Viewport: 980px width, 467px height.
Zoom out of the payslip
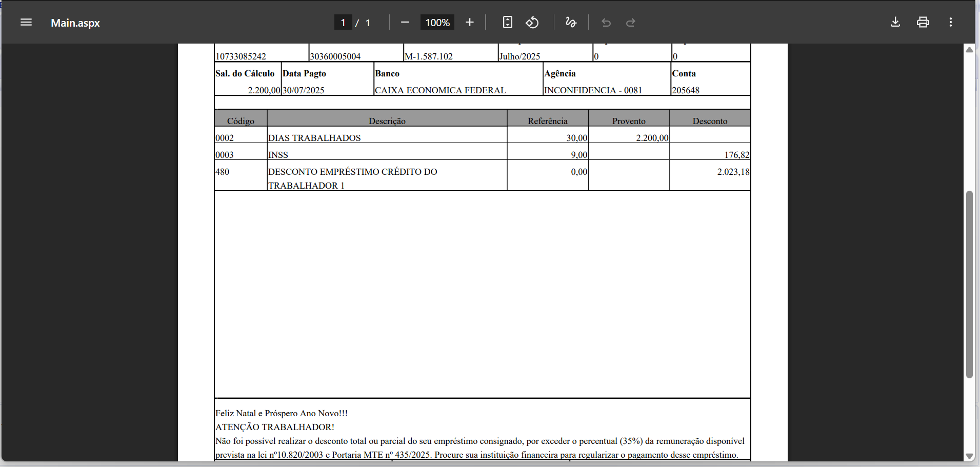click(x=406, y=22)
